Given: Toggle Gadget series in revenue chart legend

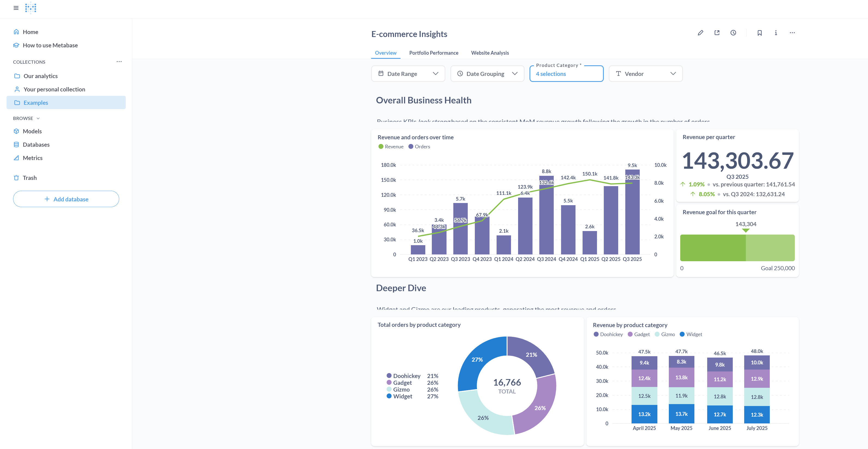Looking at the screenshot, I should 639,334.
